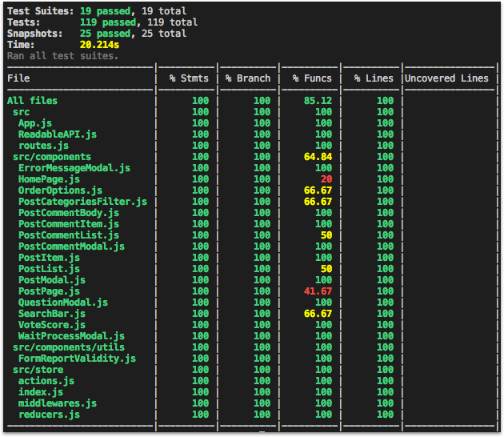
Task: Click the % Branch value for reducers.js
Action: tap(262, 415)
